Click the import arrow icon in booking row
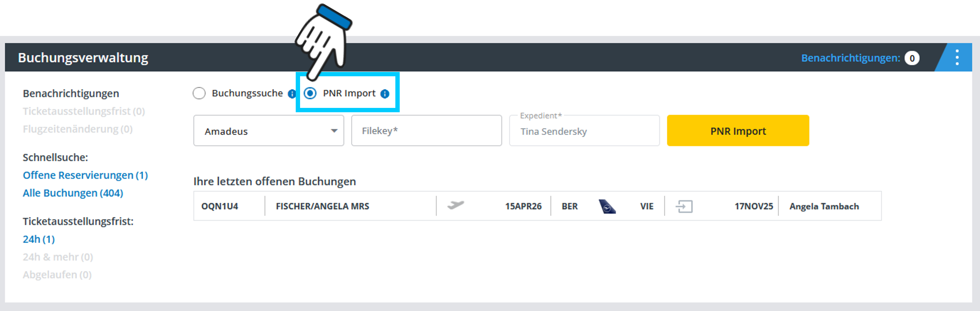980x311 pixels. point(684,207)
